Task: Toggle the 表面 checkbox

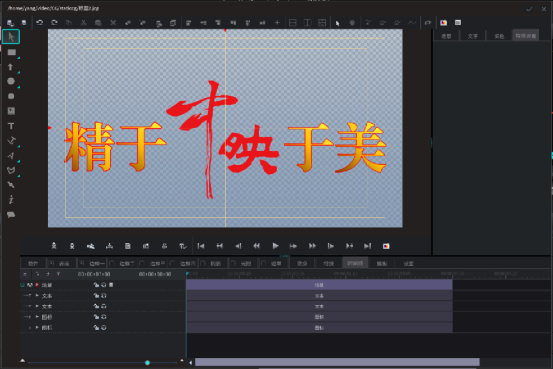Action: point(51,263)
